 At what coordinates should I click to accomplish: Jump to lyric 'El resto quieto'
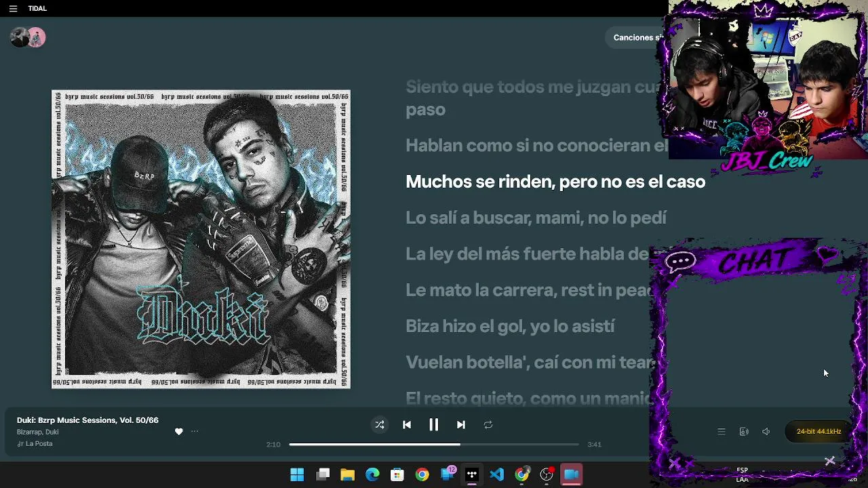pos(529,399)
